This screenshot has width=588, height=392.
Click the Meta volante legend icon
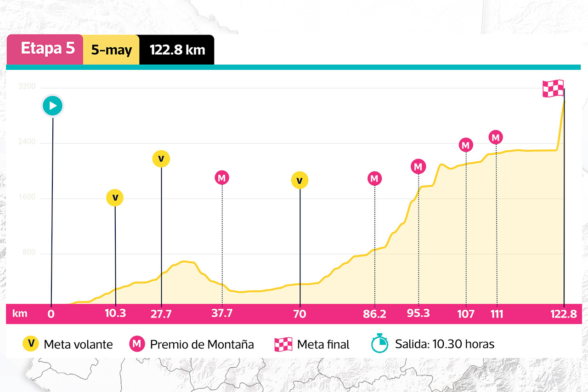pyautogui.click(x=31, y=344)
